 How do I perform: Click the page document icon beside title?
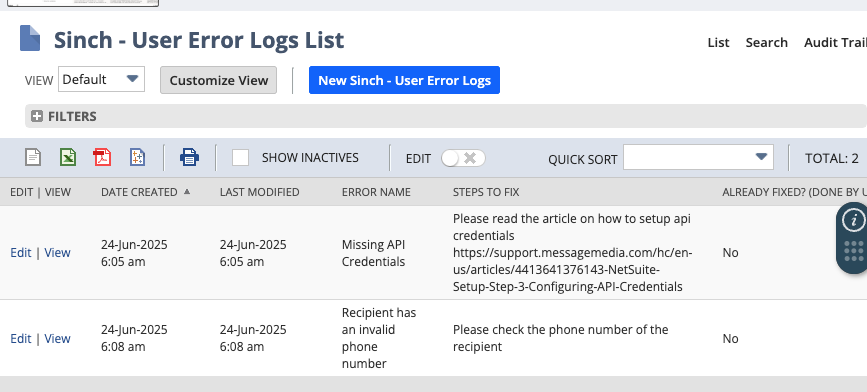click(30, 39)
